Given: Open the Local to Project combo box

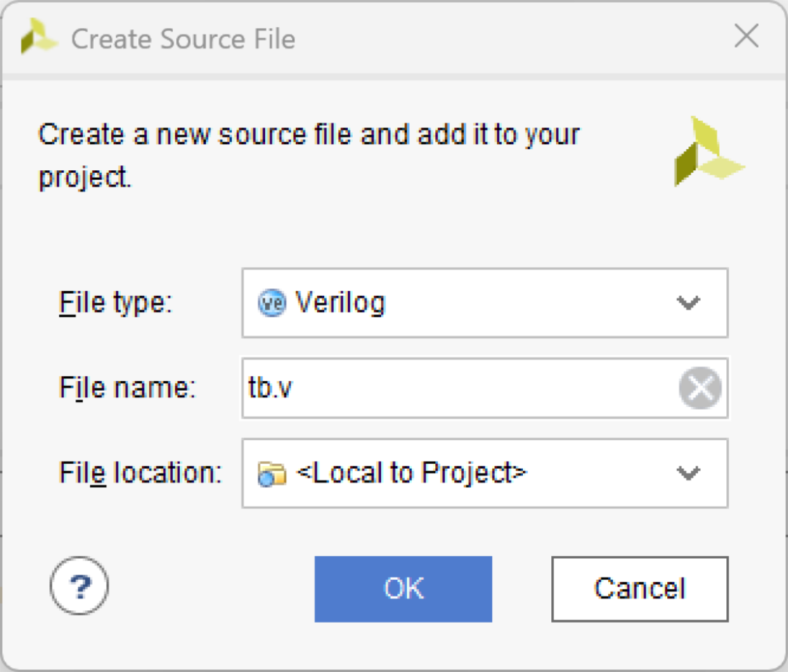Looking at the screenshot, I should [x=485, y=474].
